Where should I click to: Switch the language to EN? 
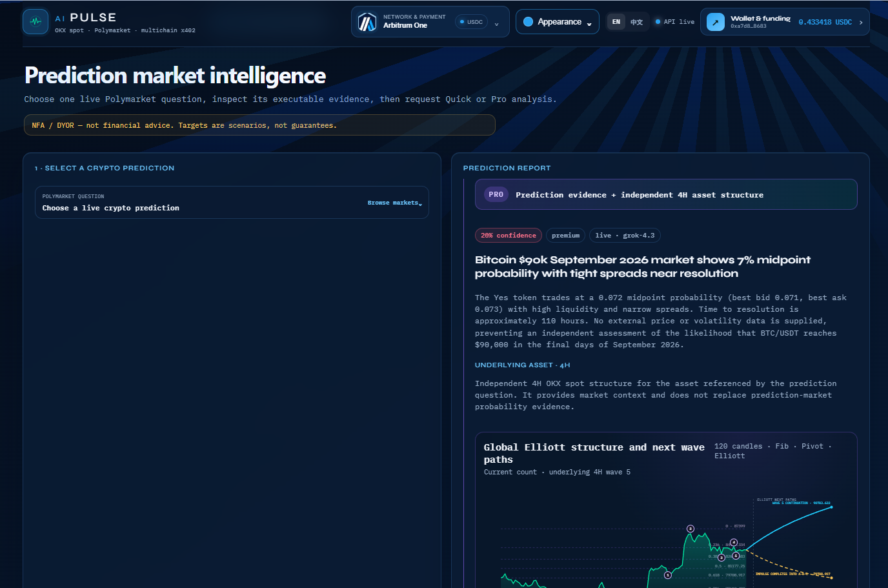click(x=616, y=22)
